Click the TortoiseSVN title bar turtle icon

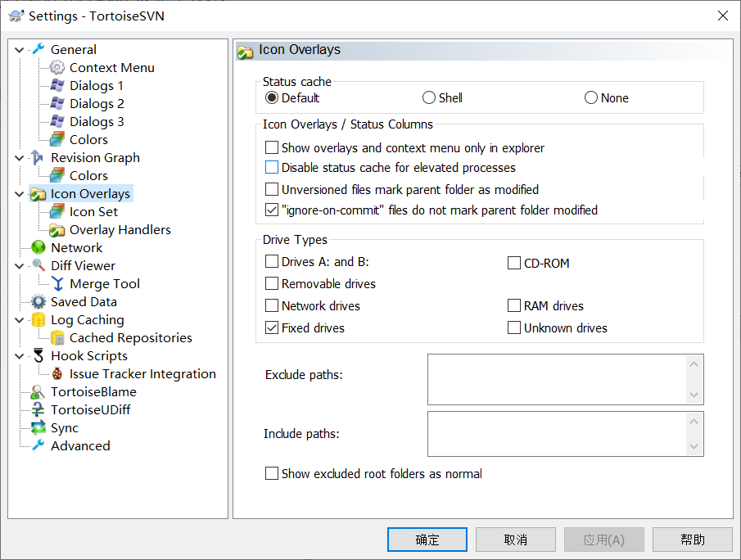(16, 16)
